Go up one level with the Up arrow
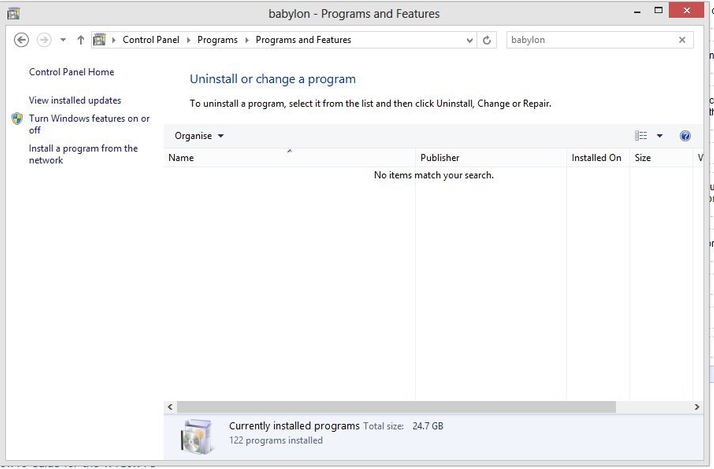The image size is (714, 469). point(81,40)
